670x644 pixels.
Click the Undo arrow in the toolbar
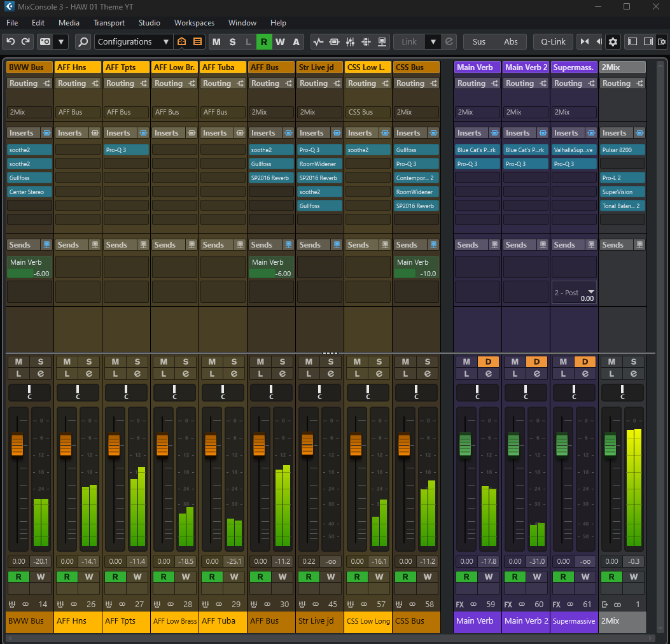click(x=11, y=41)
